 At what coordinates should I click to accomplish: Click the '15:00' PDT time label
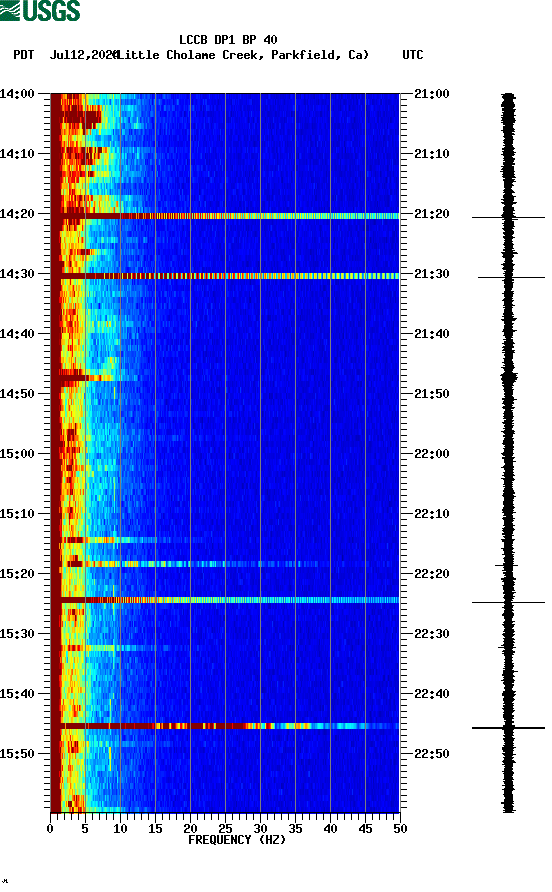point(17,454)
